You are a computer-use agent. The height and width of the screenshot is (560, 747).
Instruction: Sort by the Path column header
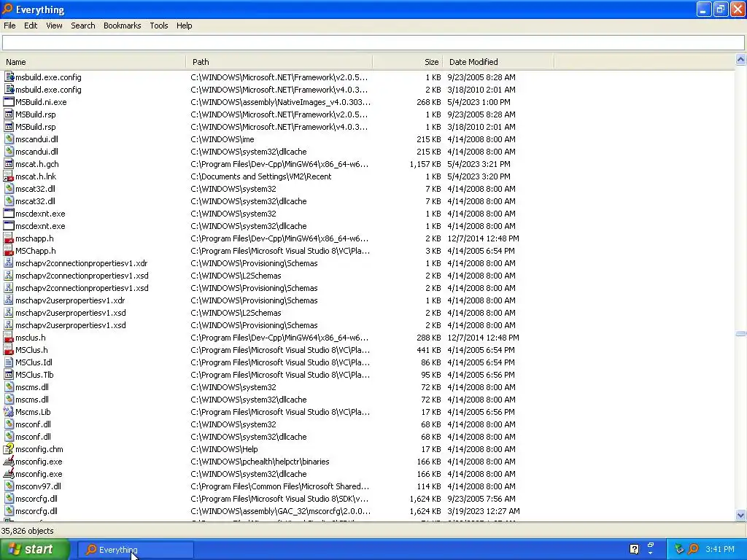click(x=279, y=62)
